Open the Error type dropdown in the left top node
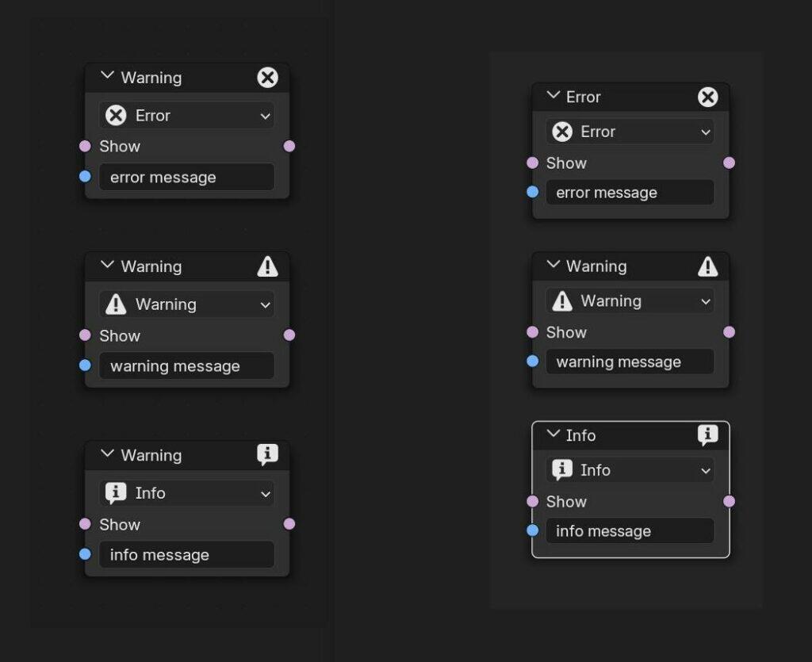The height and width of the screenshot is (662, 812). [x=186, y=116]
